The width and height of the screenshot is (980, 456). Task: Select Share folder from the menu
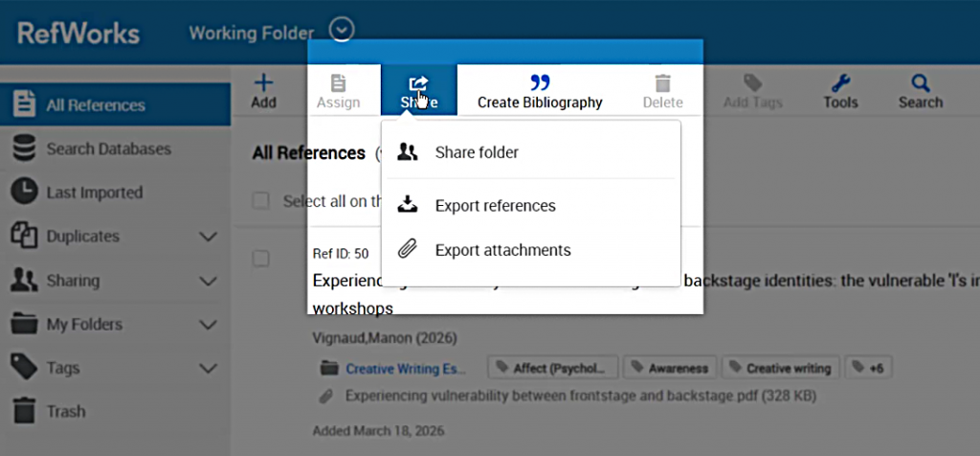(x=476, y=152)
